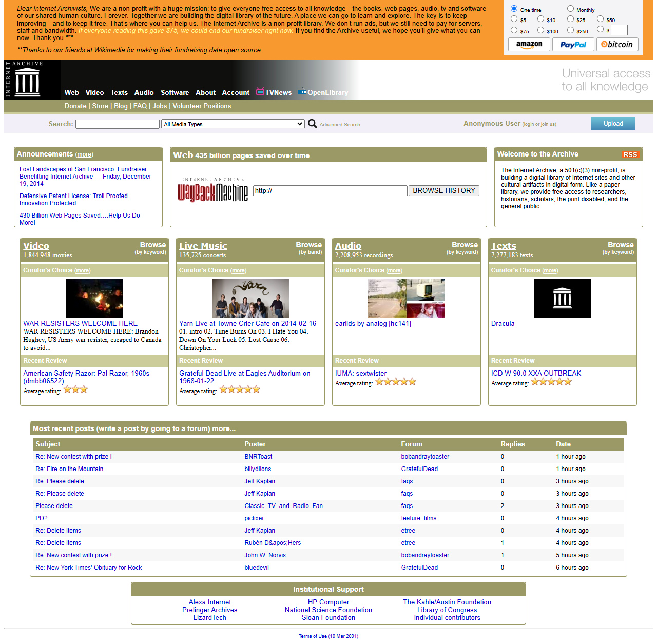Open Grateful Dead Eagles Auditorium review
Image resolution: width=657 pixels, height=644 pixels.
tap(245, 377)
